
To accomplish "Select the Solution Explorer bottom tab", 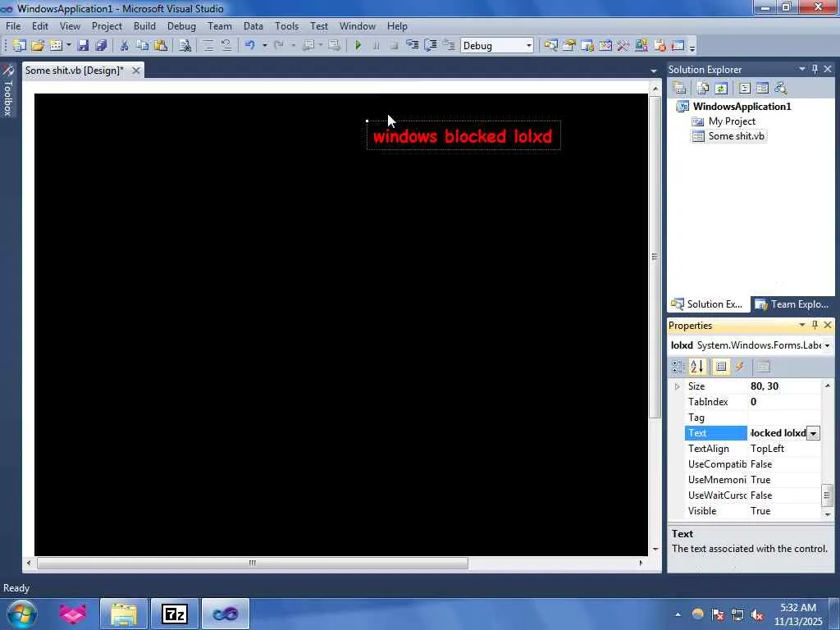I will pos(708,304).
